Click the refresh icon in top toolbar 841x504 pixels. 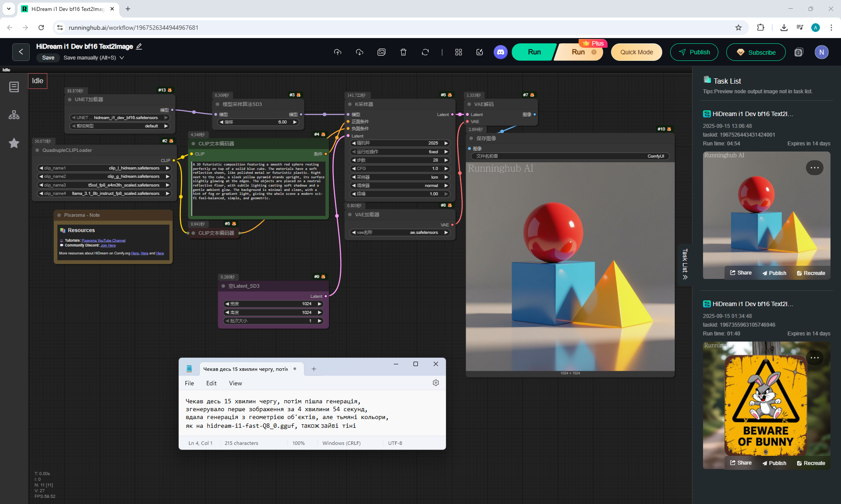point(425,52)
